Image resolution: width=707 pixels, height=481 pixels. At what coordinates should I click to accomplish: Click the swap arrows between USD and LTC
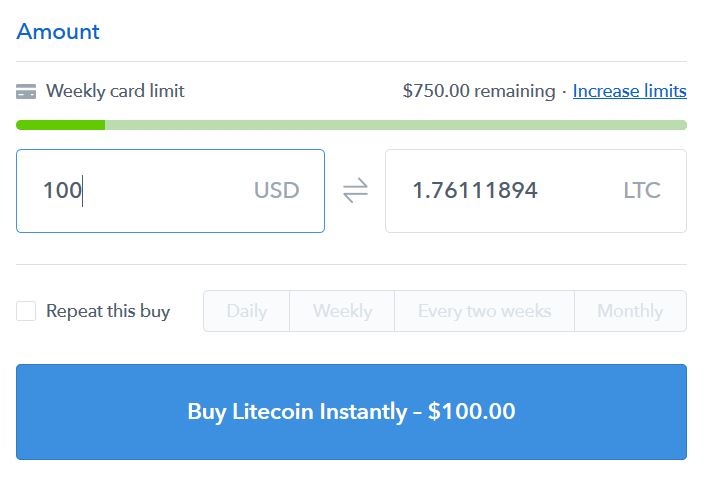click(x=355, y=190)
